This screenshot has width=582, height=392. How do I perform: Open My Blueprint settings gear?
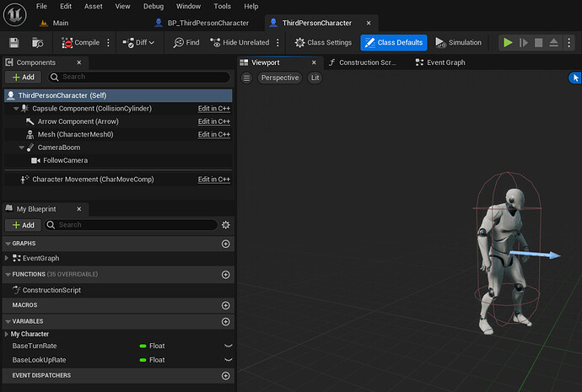tap(226, 225)
